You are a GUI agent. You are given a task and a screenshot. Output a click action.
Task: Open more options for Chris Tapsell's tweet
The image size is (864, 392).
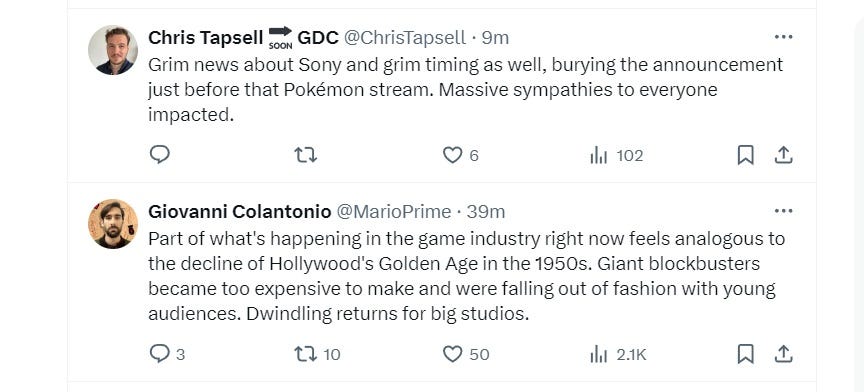pos(783,37)
